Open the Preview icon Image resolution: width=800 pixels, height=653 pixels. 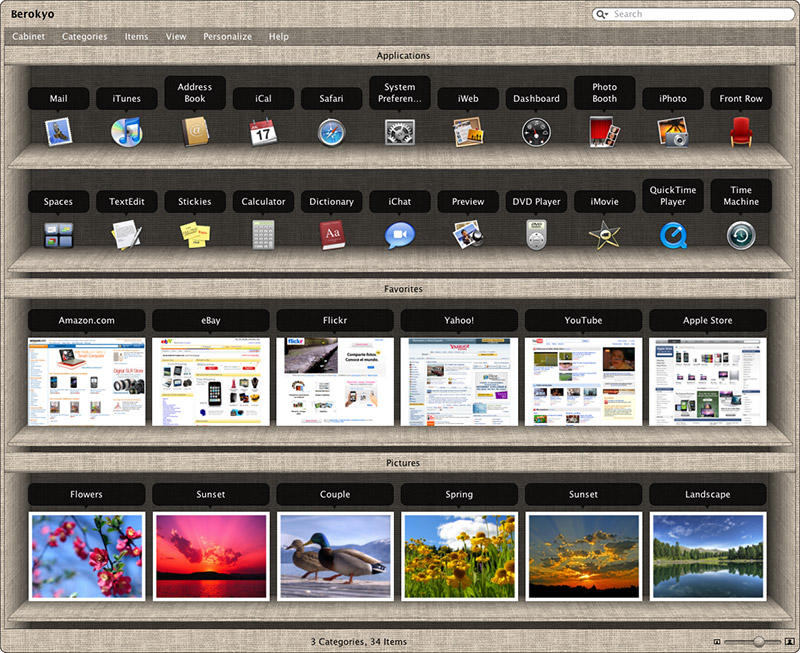tap(468, 235)
